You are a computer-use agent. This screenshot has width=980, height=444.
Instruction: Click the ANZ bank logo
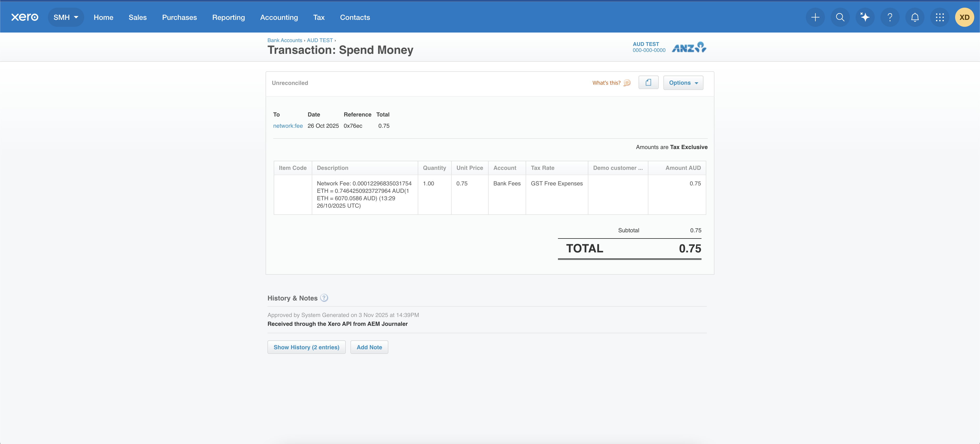689,48
